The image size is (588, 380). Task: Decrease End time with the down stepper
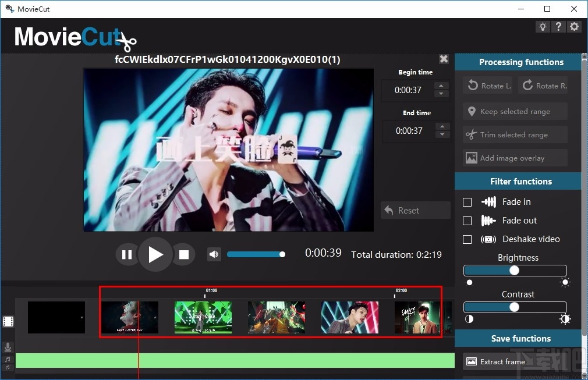point(442,134)
